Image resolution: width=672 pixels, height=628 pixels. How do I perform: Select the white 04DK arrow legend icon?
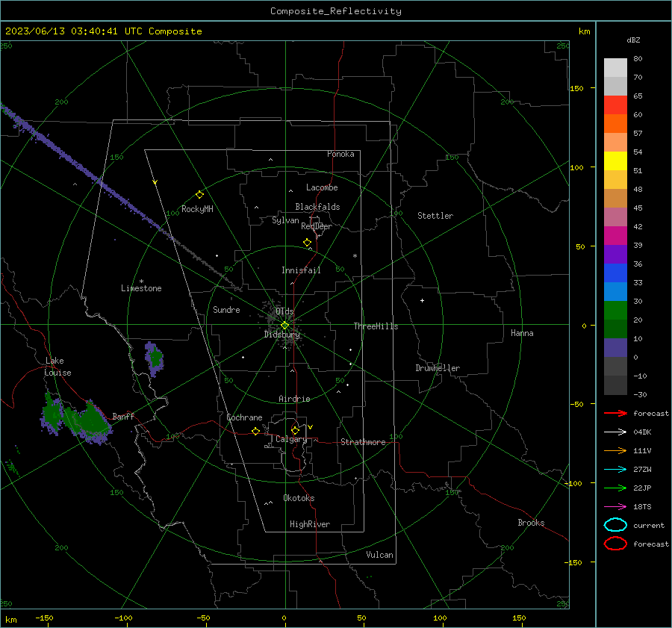click(x=615, y=432)
